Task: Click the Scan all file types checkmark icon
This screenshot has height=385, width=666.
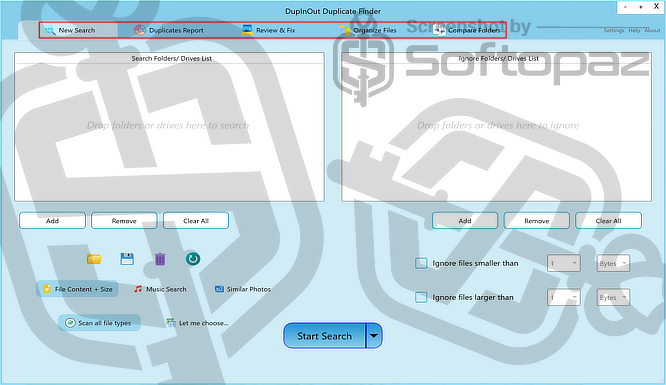Action: [x=70, y=323]
